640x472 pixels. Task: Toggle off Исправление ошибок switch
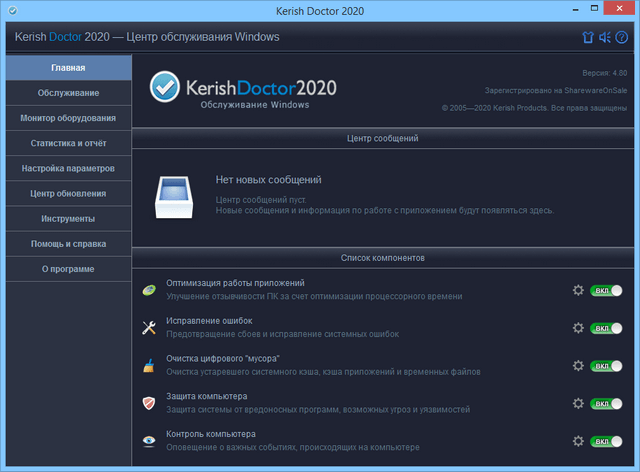tap(606, 328)
